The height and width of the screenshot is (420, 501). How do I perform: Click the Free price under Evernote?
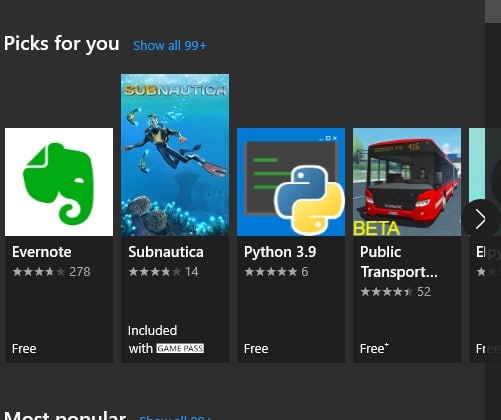point(24,349)
